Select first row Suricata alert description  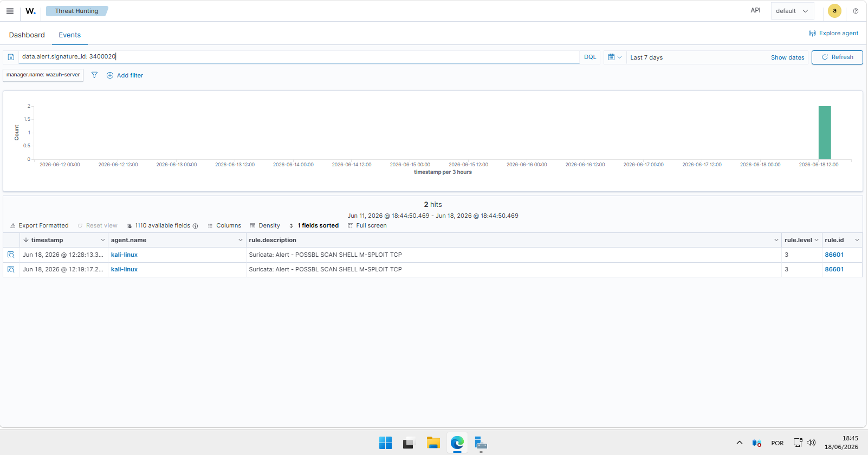pyautogui.click(x=325, y=255)
